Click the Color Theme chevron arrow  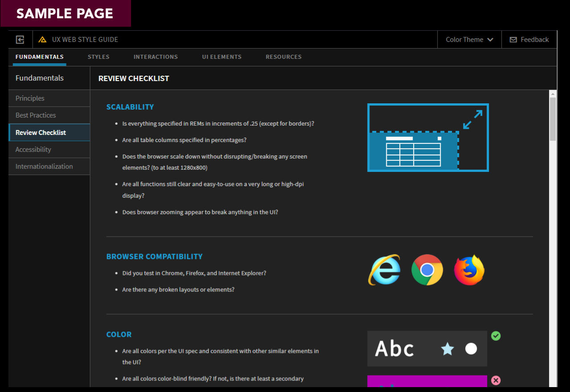pyautogui.click(x=490, y=40)
